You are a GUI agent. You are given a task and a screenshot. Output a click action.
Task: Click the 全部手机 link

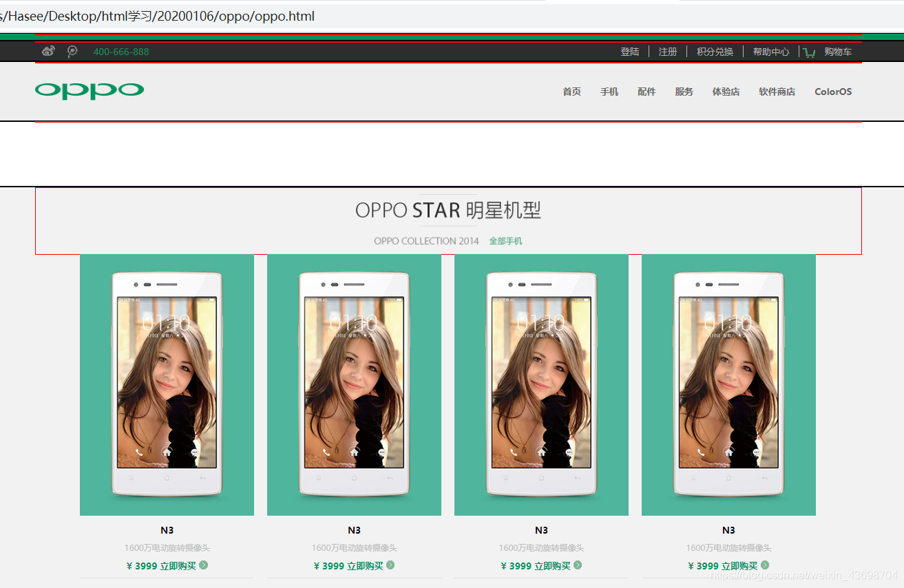point(506,241)
